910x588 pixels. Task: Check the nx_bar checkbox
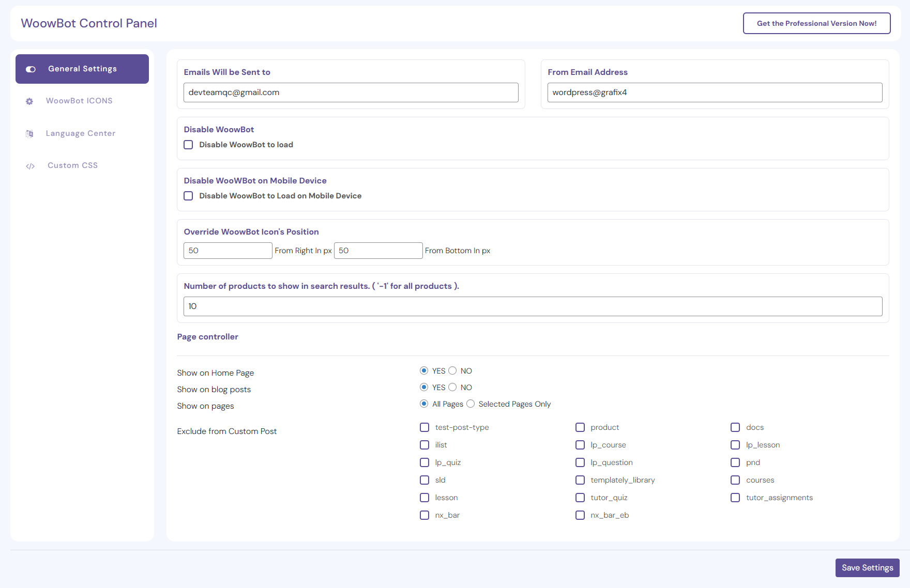[424, 515]
